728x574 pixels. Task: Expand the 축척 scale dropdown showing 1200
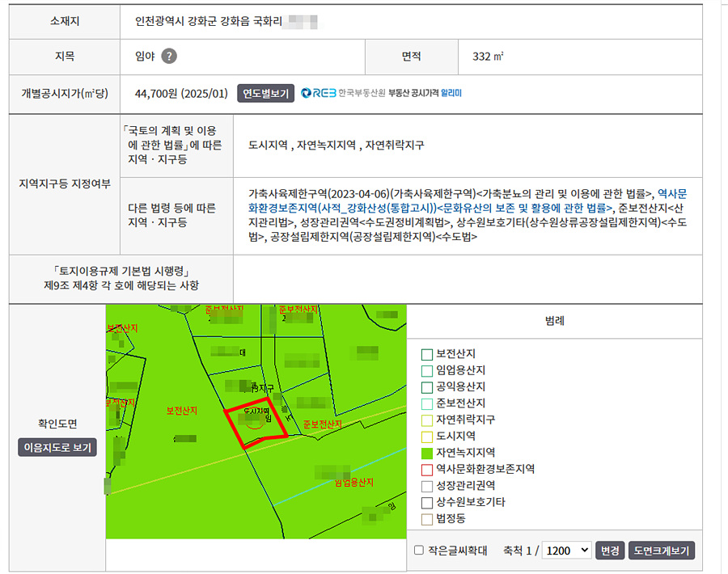point(566,551)
